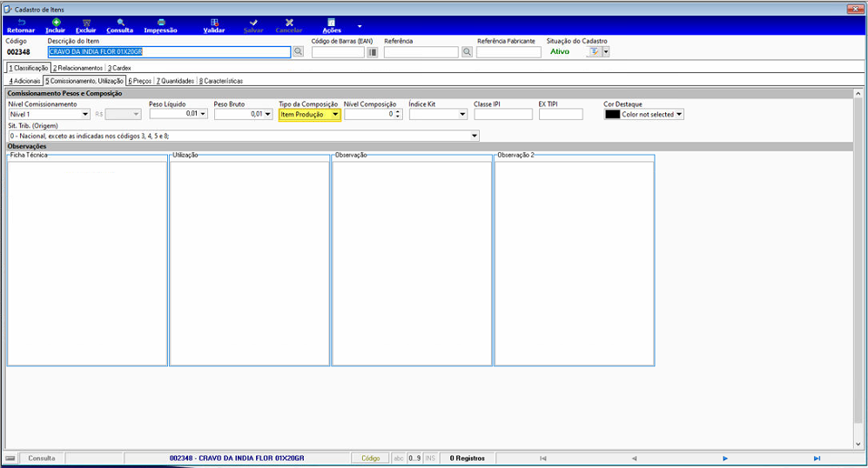This screenshot has width=868, height=468.
Task: Open the Peso Bruto dropdown arrow
Action: coord(268,114)
